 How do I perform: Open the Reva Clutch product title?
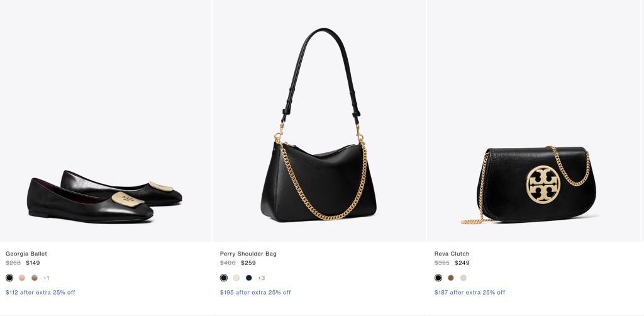pos(452,254)
